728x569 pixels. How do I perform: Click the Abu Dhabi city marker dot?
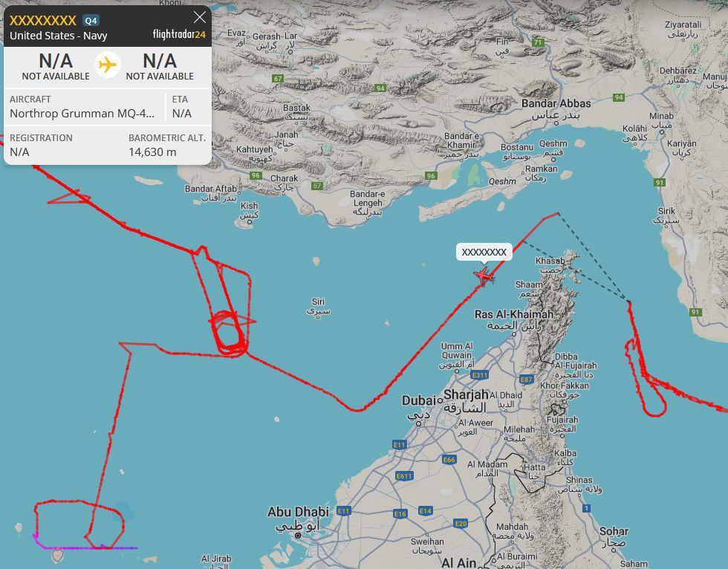point(298,536)
